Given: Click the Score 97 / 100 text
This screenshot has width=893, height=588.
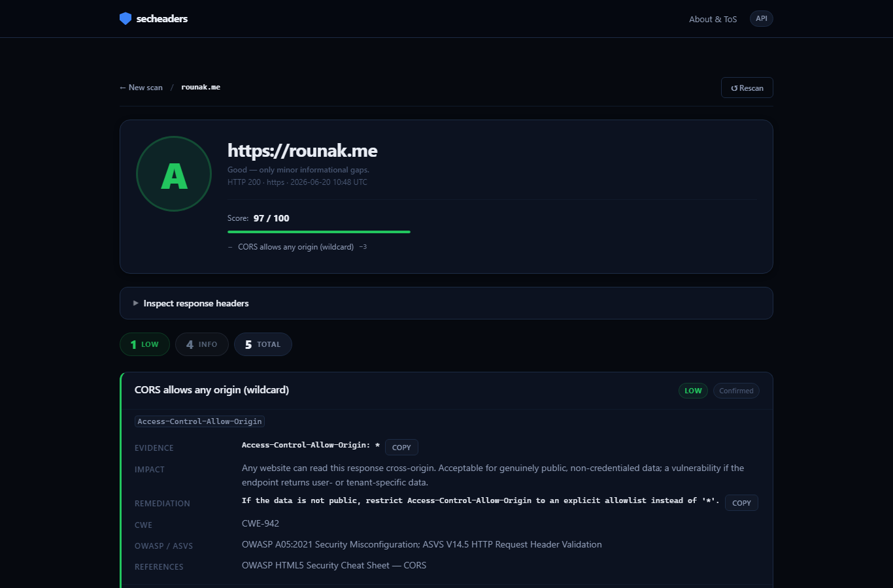Looking at the screenshot, I should (x=258, y=218).
